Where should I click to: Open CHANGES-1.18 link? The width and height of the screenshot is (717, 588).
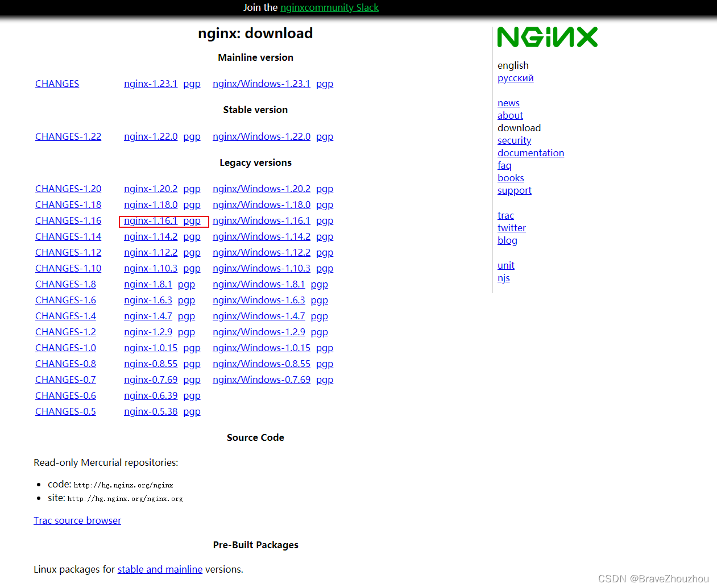pos(68,205)
